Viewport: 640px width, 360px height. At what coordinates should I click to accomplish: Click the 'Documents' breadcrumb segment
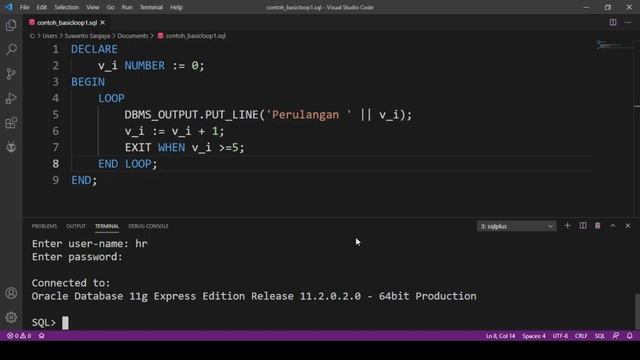click(133, 36)
